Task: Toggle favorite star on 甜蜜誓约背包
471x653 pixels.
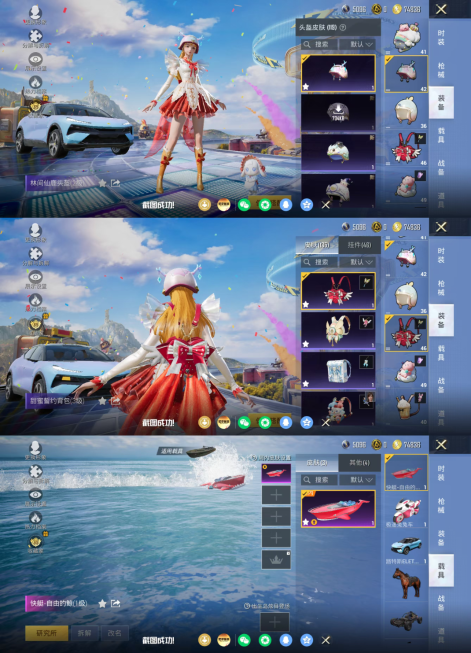Action: click(102, 401)
